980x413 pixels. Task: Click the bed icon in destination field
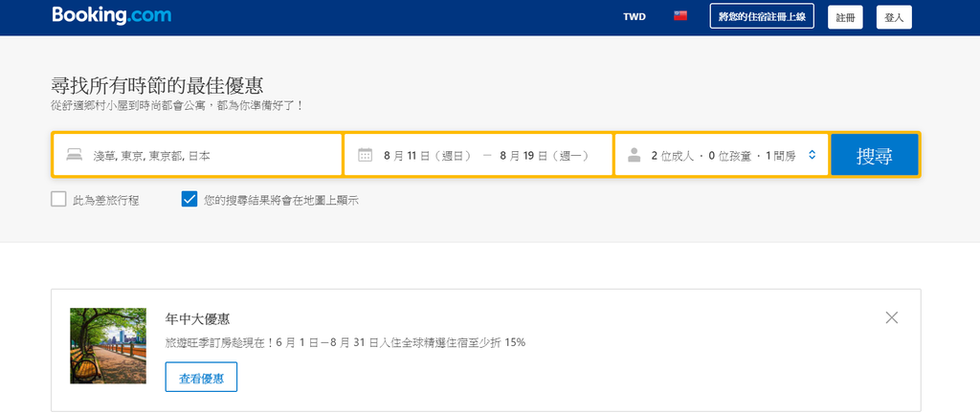pyautogui.click(x=75, y=155)
